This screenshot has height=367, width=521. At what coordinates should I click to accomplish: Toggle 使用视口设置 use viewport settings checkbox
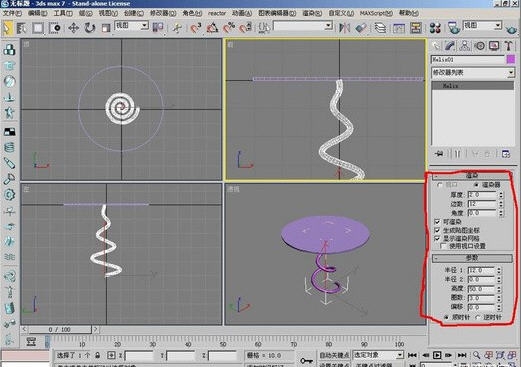click(444, 246)
